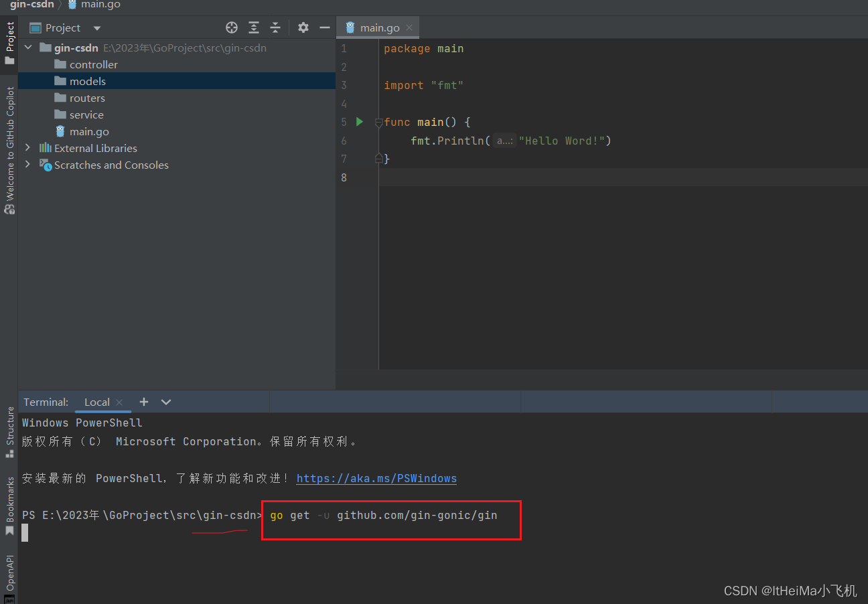The width and height of the screenshot is (868, 604).
Task: Hide Project tool window with minimize icon
Action: (x=325, y=27)
